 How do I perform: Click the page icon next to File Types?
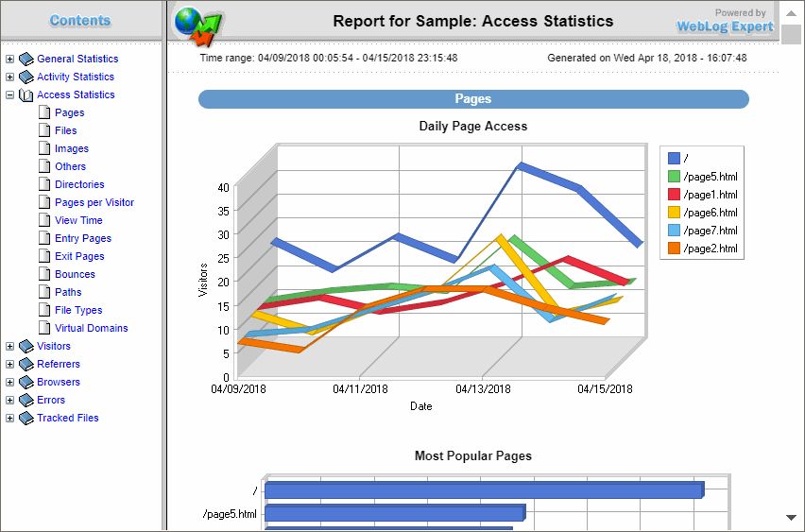pyautogui.click(x=45, y=310)
